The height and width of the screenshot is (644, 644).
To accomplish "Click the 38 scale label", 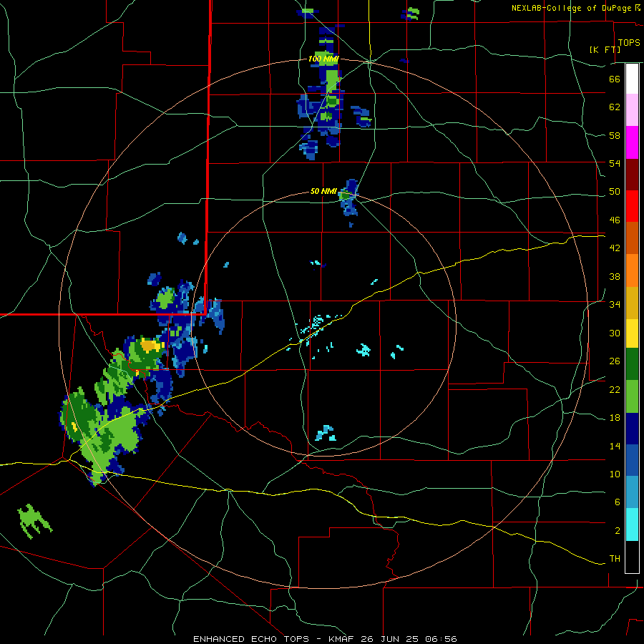I will pos(615,276).
